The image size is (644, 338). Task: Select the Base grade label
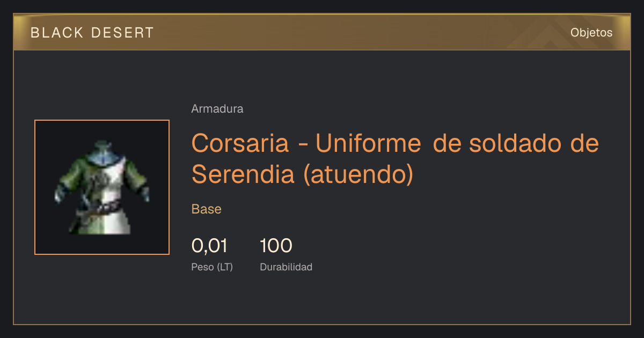[x=206, y=209]
